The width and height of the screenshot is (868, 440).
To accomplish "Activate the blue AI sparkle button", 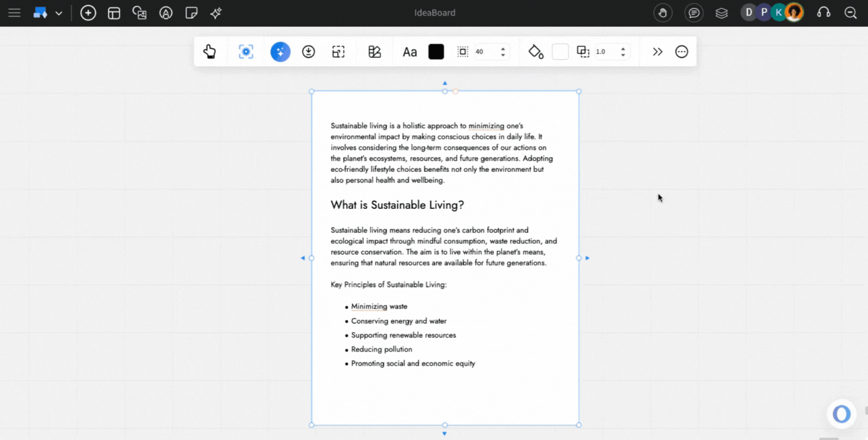I will (280, 52).
